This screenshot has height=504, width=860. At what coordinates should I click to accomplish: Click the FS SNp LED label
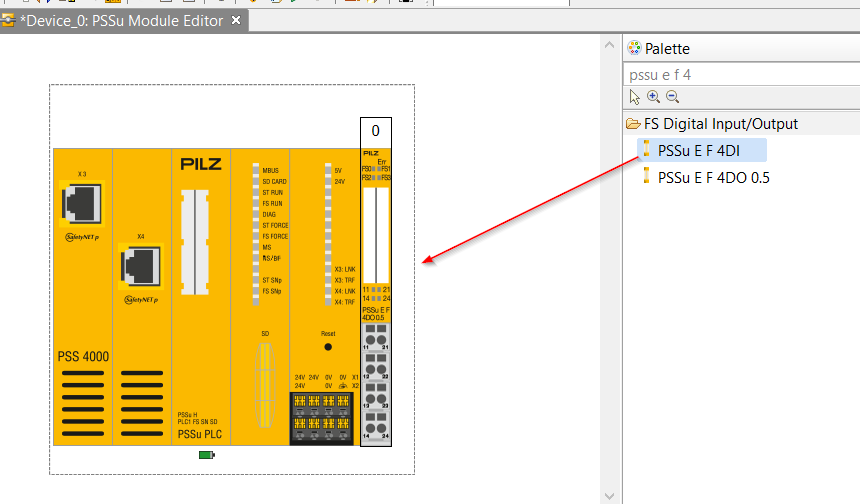pyautogui.click(x=272, y=291)
